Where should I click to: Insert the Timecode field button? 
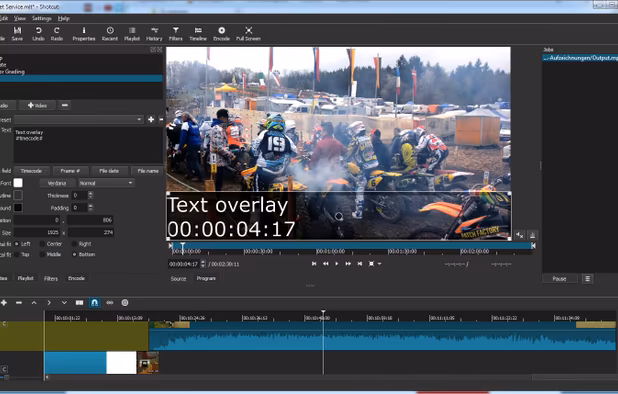[31, 171]
